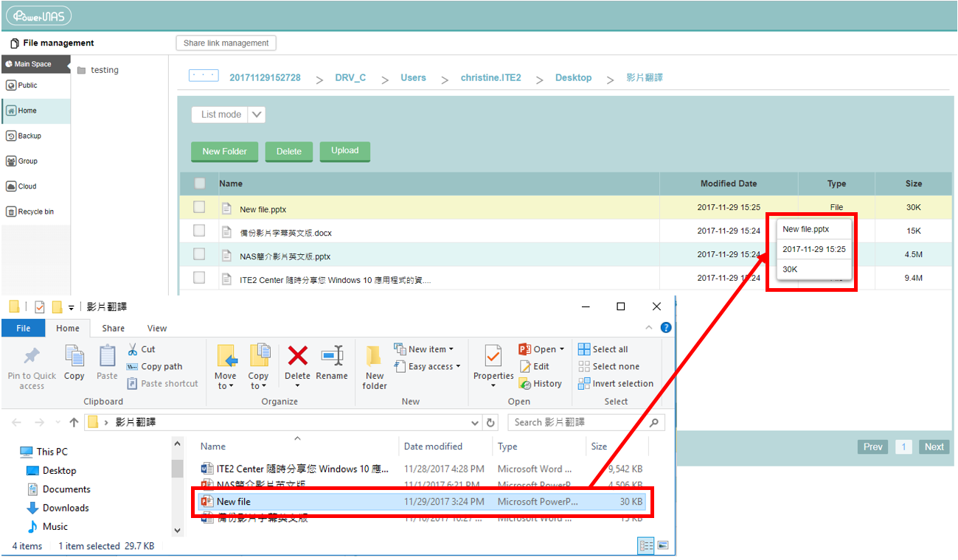Check the box for New file.pptx
The image size is (958, 560).
pyautogui.click(x=199, y=207)
